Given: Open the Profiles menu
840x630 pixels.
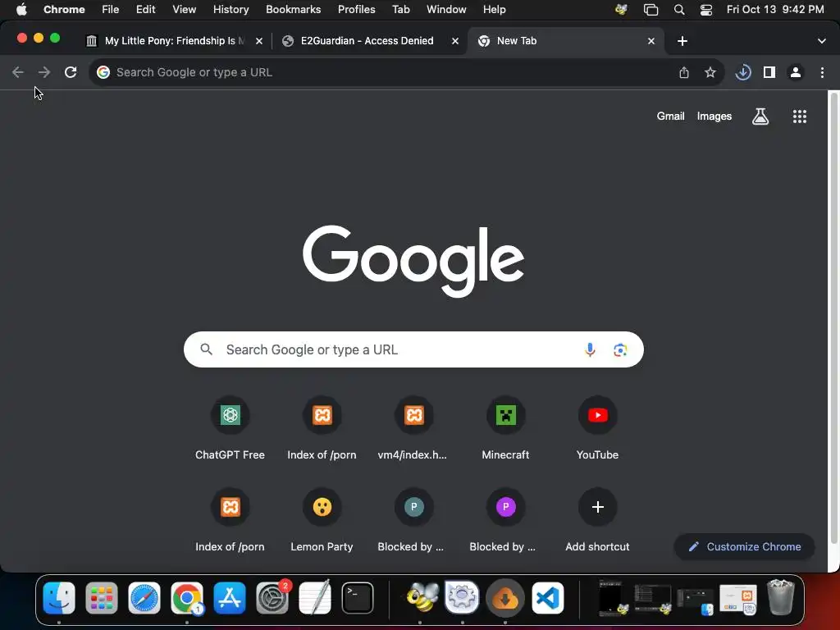Looking at the screenshot, I should [x=357, y=10].
